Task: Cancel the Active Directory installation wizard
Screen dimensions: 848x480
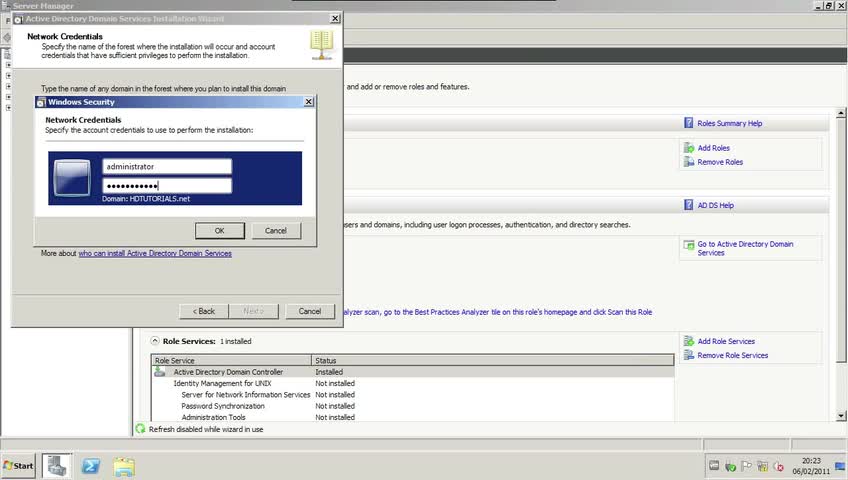Action: pyautogui.click(x=310, y=311)
